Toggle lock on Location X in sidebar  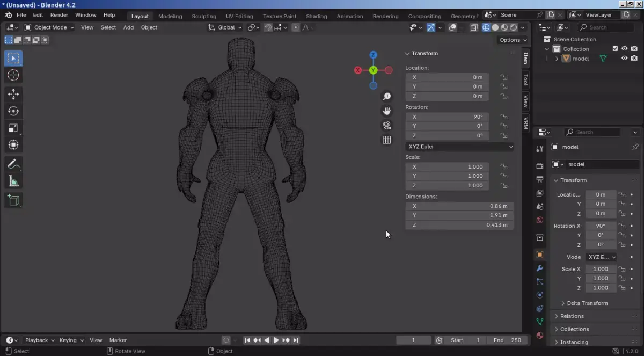coord(503,77)
